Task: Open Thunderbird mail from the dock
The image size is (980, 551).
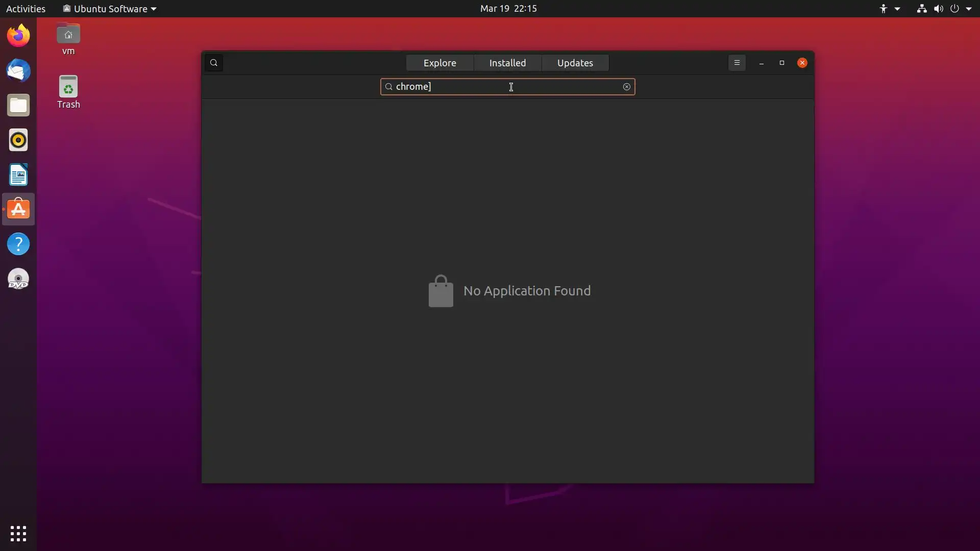Action: click(x=18, y=70)
